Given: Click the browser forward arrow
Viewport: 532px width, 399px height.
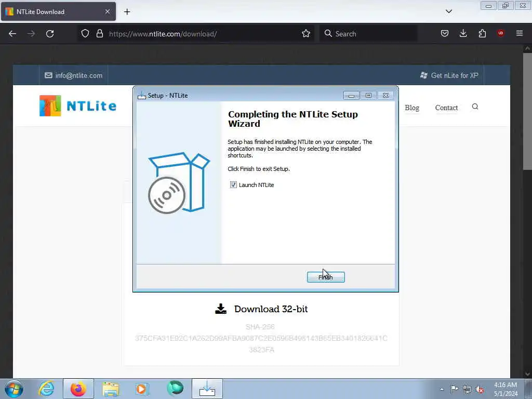Looking at the screenshot, I should point(31,34).
